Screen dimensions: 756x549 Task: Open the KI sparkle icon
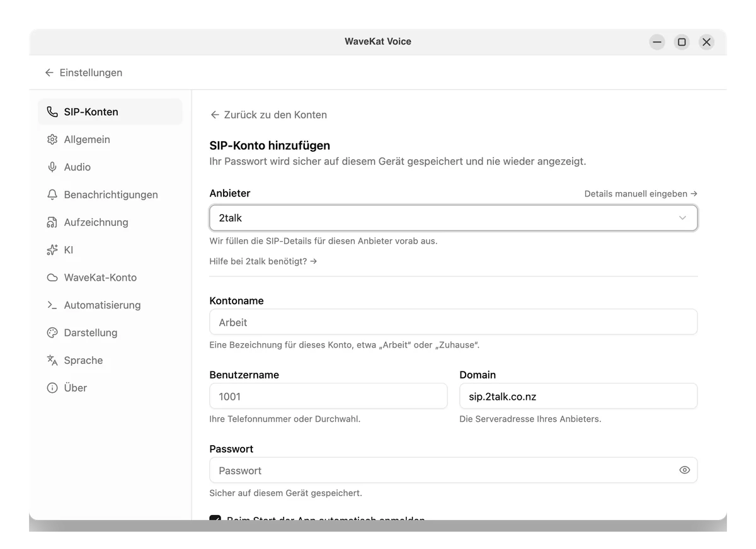pyautogui.click(x=52, y=250)
